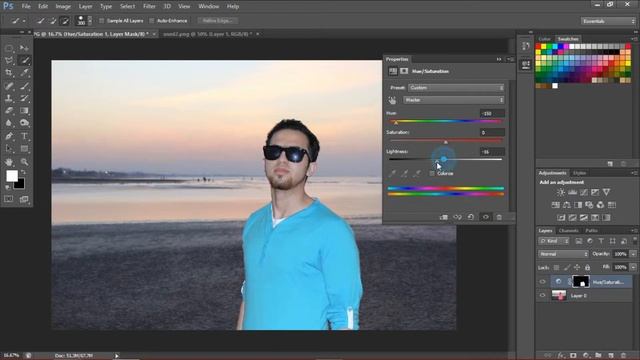Screen dimensions: 640x360
Task: Select the Dodge tool
Action: pyautogui.click(x=24, y=123)
